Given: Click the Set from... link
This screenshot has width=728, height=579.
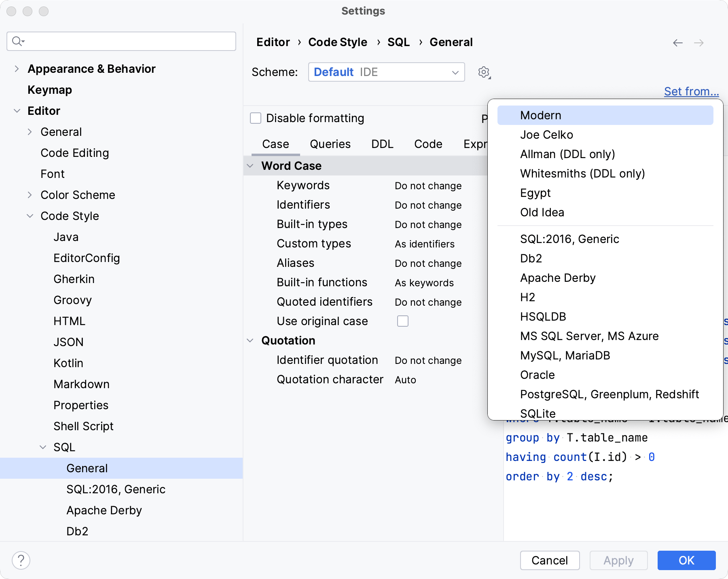Looking at the screenshot, I should tap(691, 91).
